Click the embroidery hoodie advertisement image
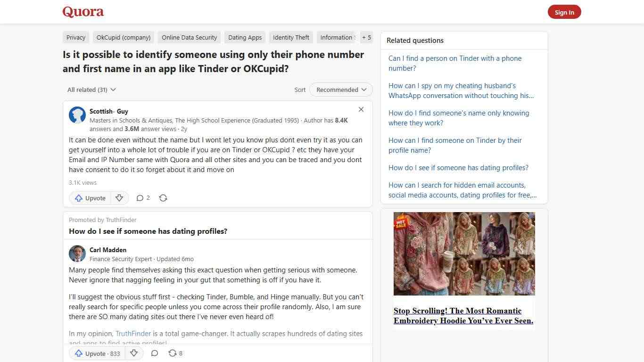The width and height of the screenshot is (644, 362). (x=464, y=254)
